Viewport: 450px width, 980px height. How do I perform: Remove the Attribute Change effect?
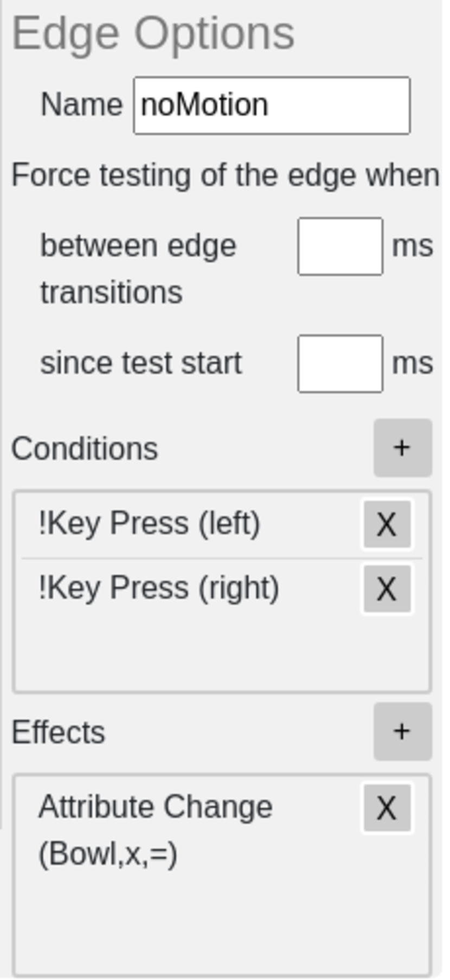tap(387, 808)
